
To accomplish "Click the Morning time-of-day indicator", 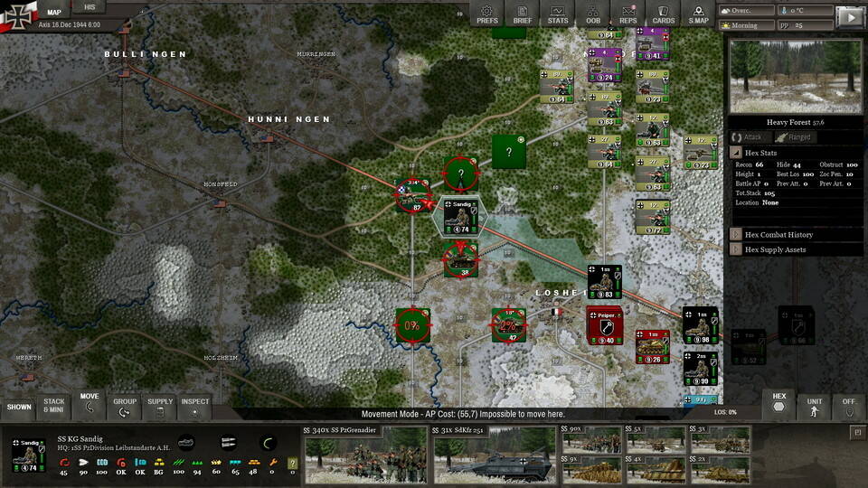I will click(746, 25).
